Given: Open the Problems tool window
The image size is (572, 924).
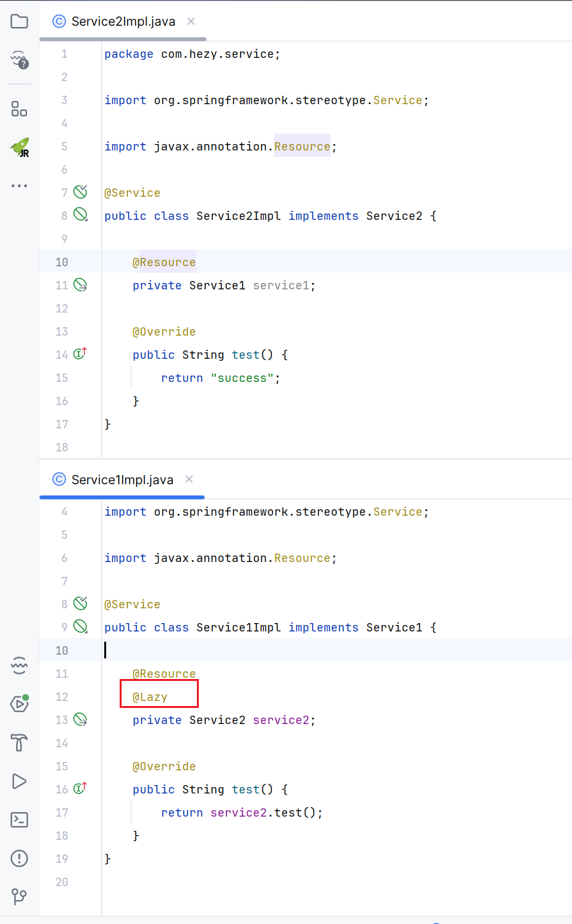Looking at the screenshot, I should click(19, 858).
